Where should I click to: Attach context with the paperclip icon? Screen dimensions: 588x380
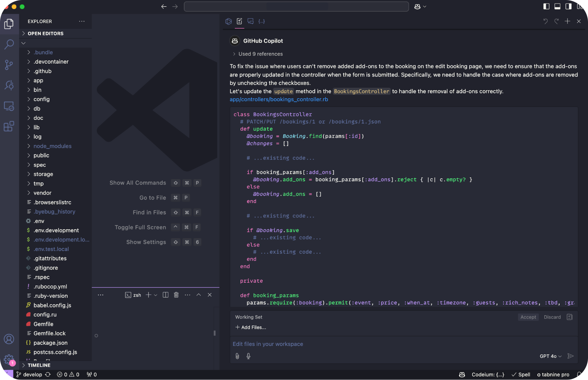(237, 356)
